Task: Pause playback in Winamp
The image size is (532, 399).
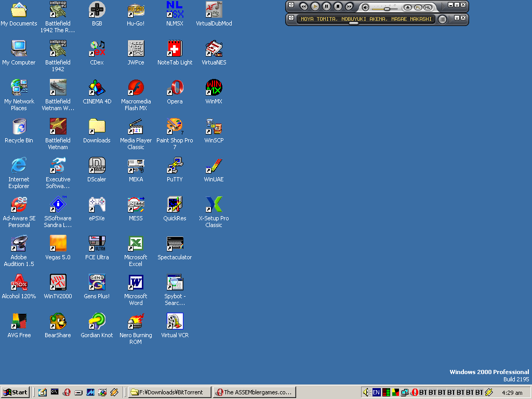Action: click(326, 6)
